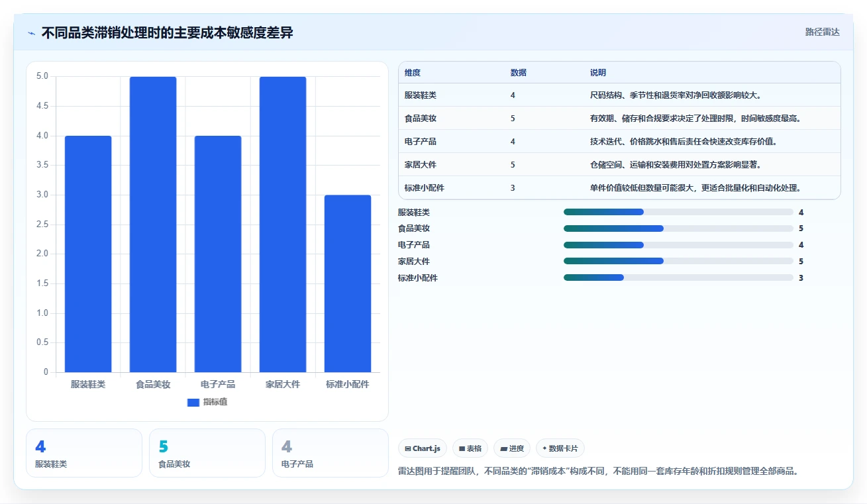867x504 pixels.
Task: Select the 服装鞋类 bar in chart
Action: (x=88, y=254)
